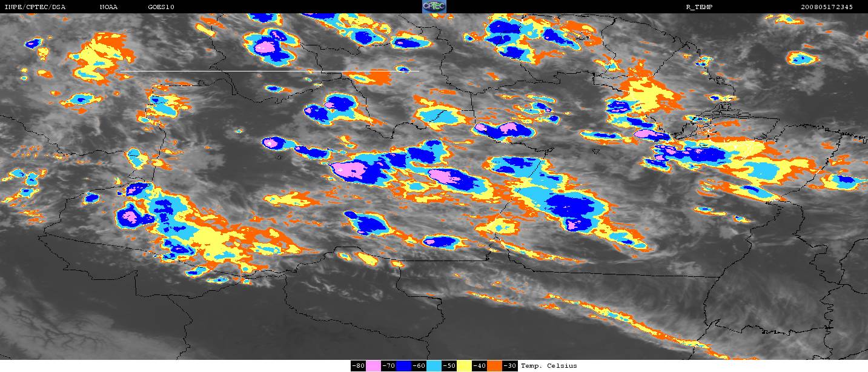Click the pink legend color swatch
868x372 pixels.
pyautogui.click(x=373, y=366)
